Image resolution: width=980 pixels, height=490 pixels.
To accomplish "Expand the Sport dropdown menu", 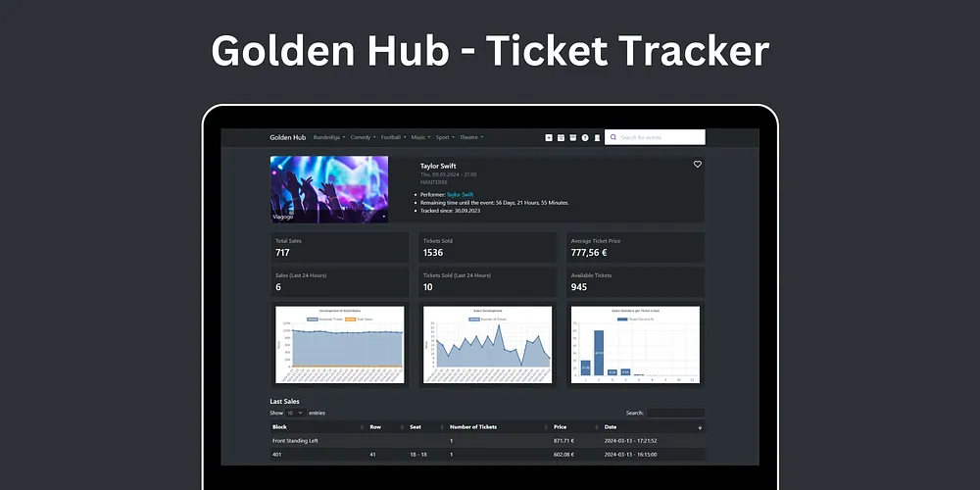I will [445, 137].
